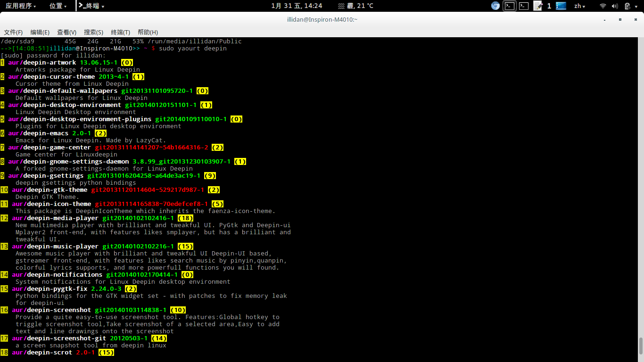Viewport: 644px width, 362px height.
Task: Click the text aur/deepin-screenshot-git
Action: point(59,338)
